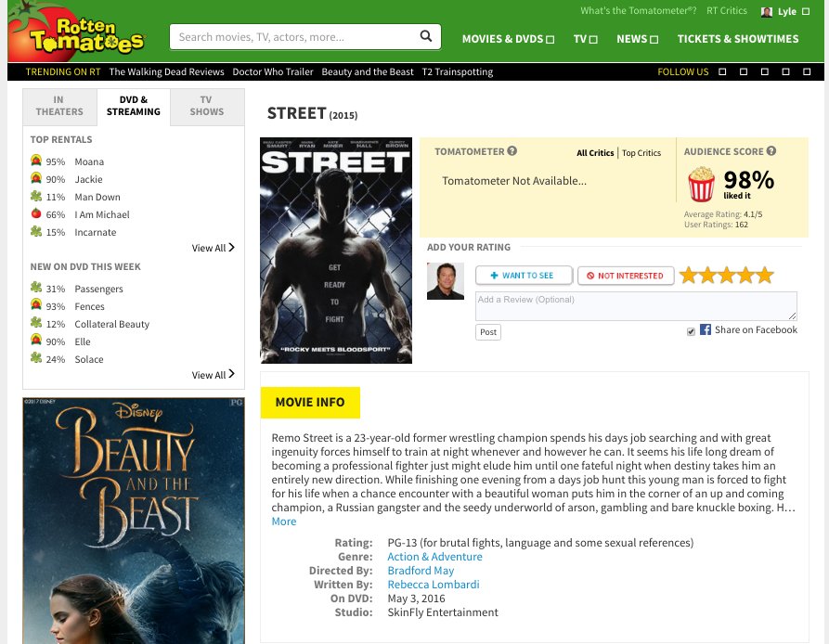Select the DVD & Streaming tab
This screenshot has height=644, width=829.
coord(134,106)
